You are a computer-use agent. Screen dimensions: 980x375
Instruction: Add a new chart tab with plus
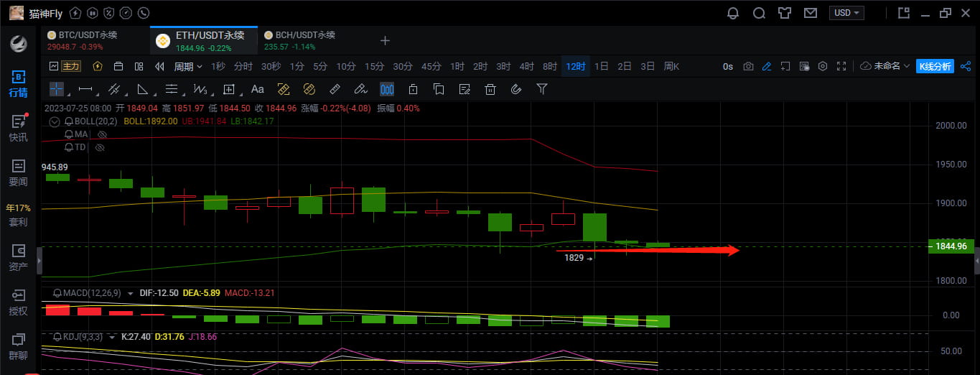click(385, 40)
